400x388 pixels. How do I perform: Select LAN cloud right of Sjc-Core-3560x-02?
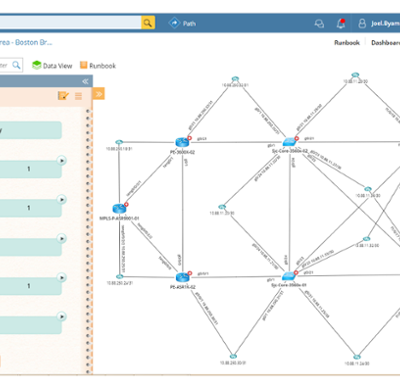coord(368,189)
